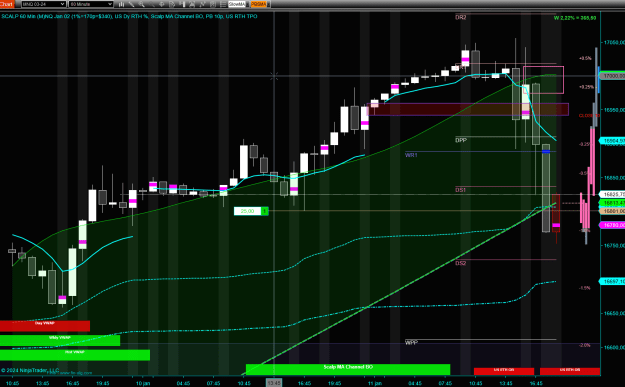Click the white 16825,75 price marker
This screenshot has height=387, width=625.
point(612,194)
